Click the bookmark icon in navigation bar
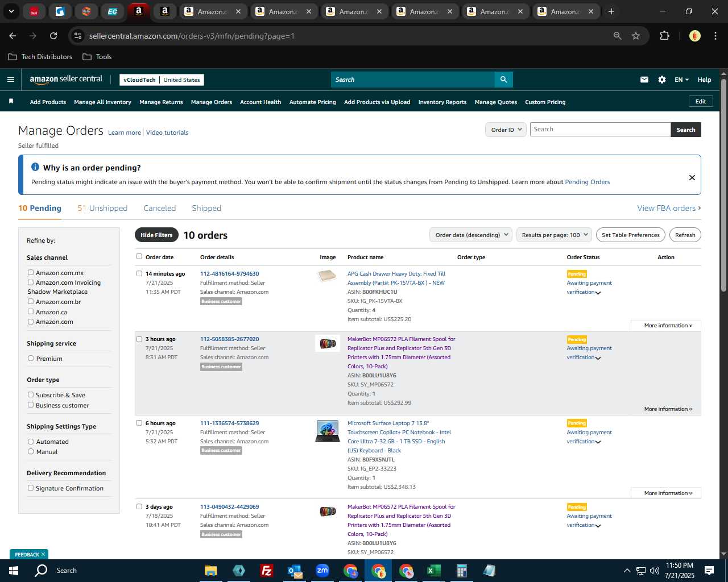This screenshot has width=728, height=582. pyautogui.click(x=11, y=101)
